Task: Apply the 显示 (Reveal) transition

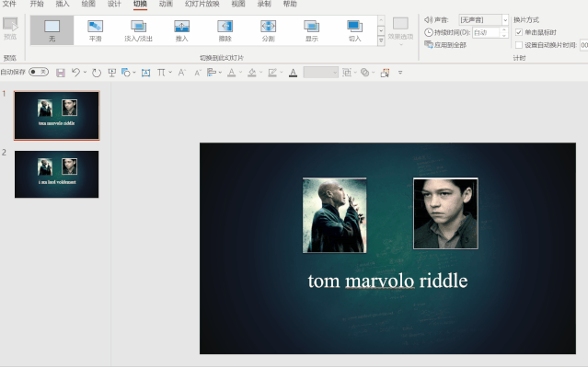Action: pos(311,30)
